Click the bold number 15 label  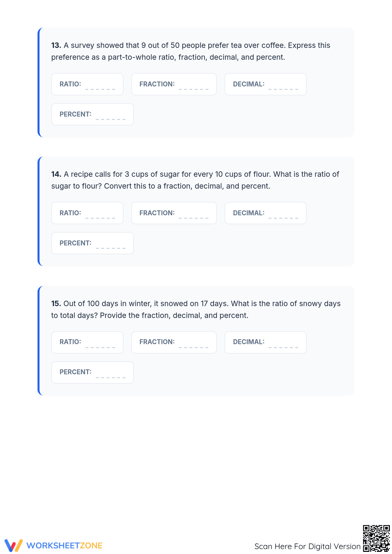click(56, 303)
